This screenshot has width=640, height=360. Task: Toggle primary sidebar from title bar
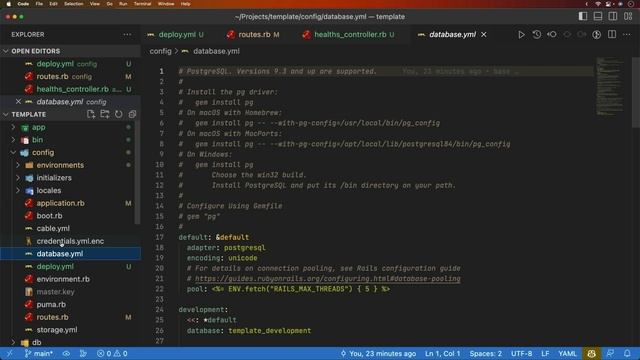[x=583, y=16]
